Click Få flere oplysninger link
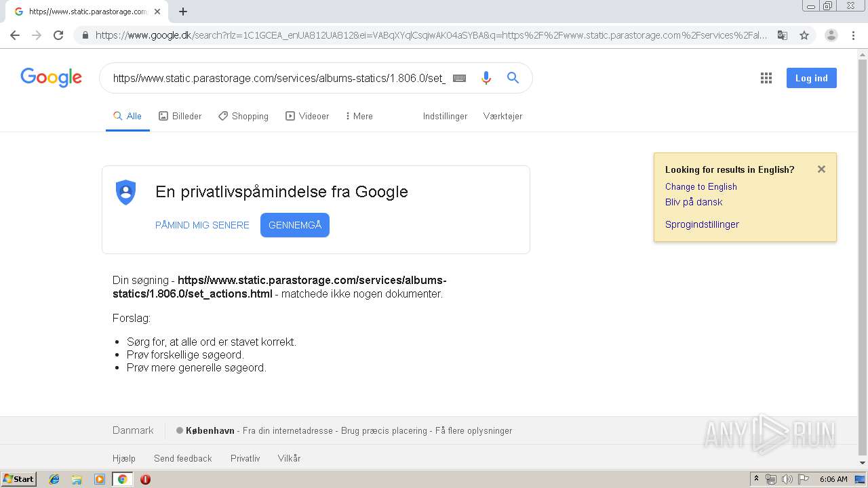Screen dimensions: 868x488 point(473,430)
